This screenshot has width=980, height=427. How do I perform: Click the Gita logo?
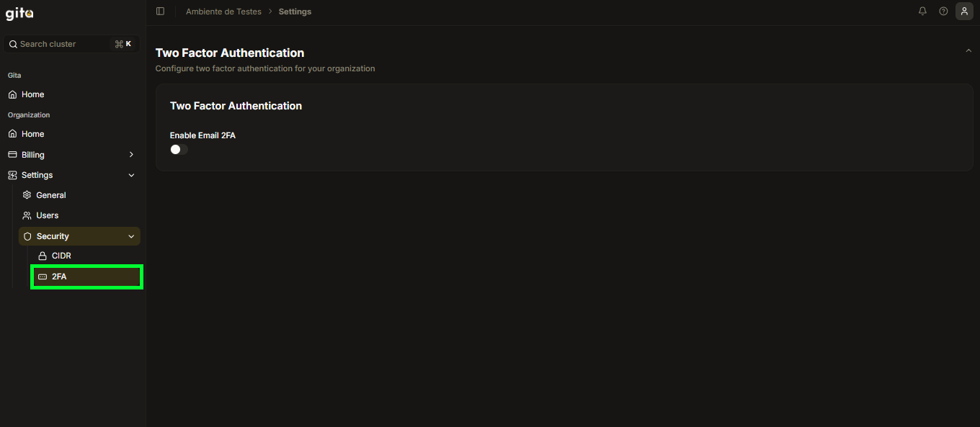tap(19, 13)
